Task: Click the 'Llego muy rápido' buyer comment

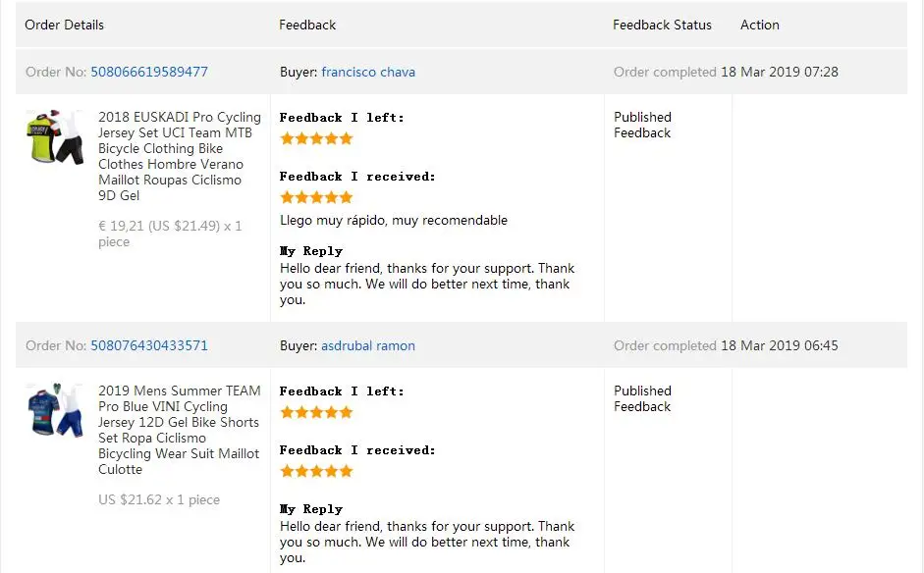Action: (394, 220)
